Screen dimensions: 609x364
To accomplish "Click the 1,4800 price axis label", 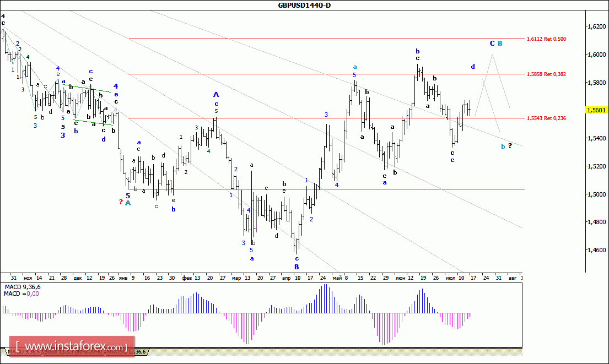I will point(597,222).
